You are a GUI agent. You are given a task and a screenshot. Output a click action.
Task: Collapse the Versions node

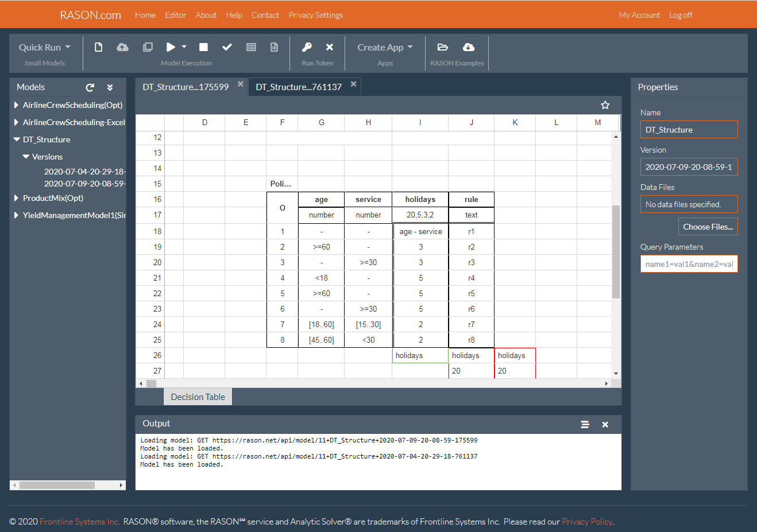pos(26,157)
